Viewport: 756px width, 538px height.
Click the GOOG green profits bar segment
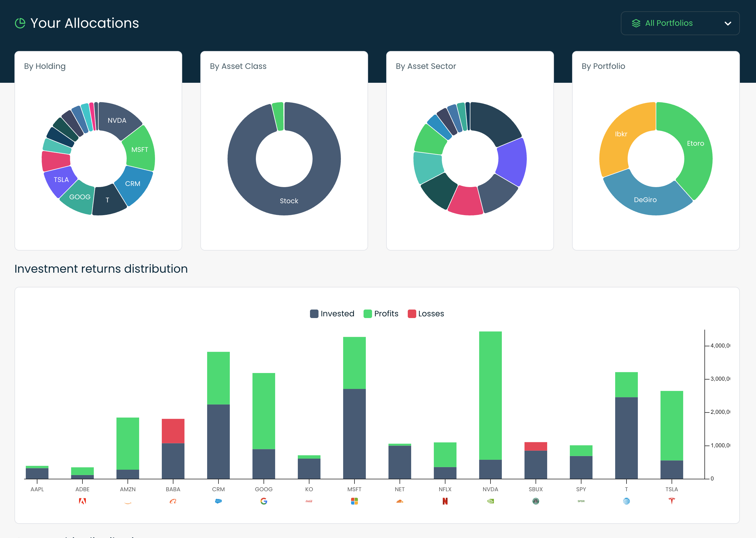264,411
